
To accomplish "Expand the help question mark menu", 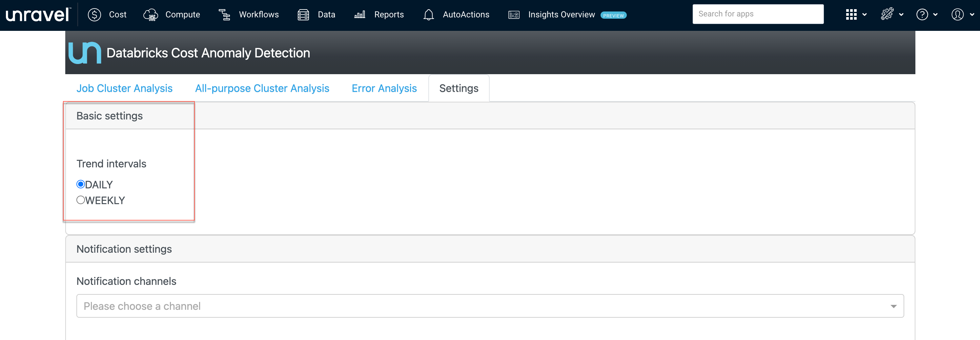I will pos(922,15).
